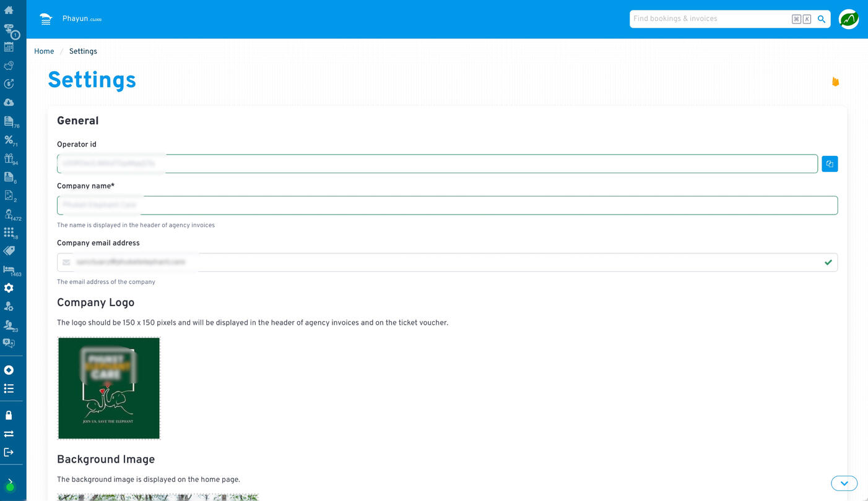This screenshot has width=868, height=501.
Task: Click the bed icon with badge 1463
Action: tap(9, 270)
